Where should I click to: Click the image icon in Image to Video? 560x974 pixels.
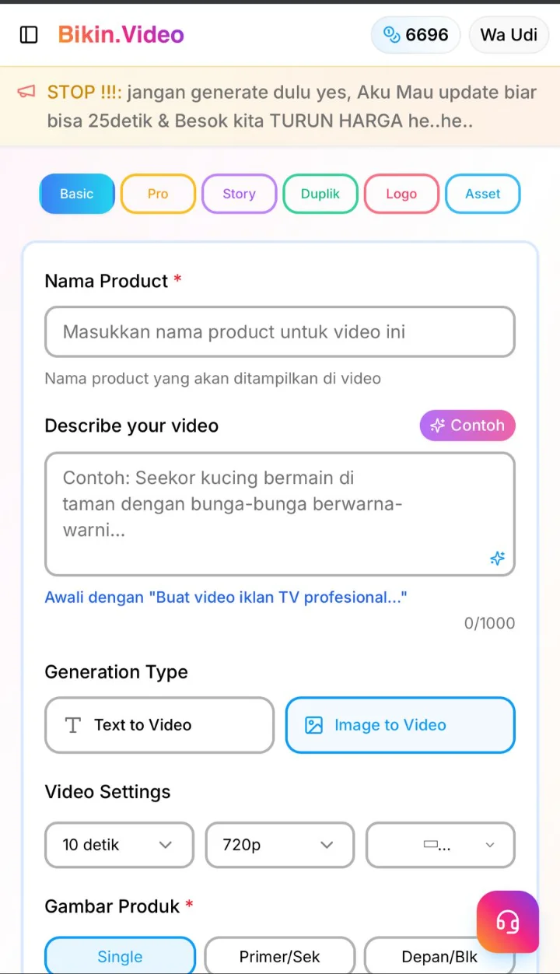click(x=313, y=725)
